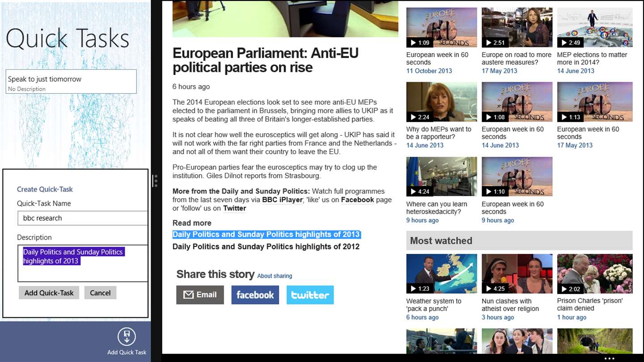Share story on facebook
The width and height of the screenshot is (644, 362).
255,295
